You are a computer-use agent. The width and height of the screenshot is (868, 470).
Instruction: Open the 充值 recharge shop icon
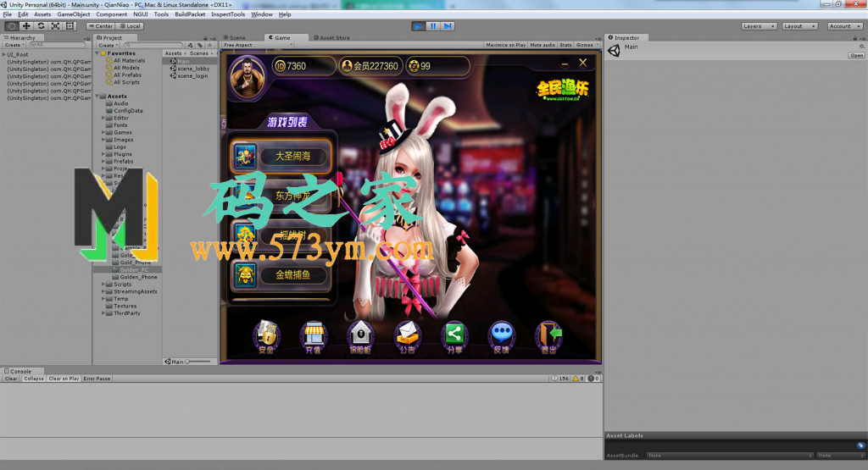pyautogui.click(x=314, y=336)
